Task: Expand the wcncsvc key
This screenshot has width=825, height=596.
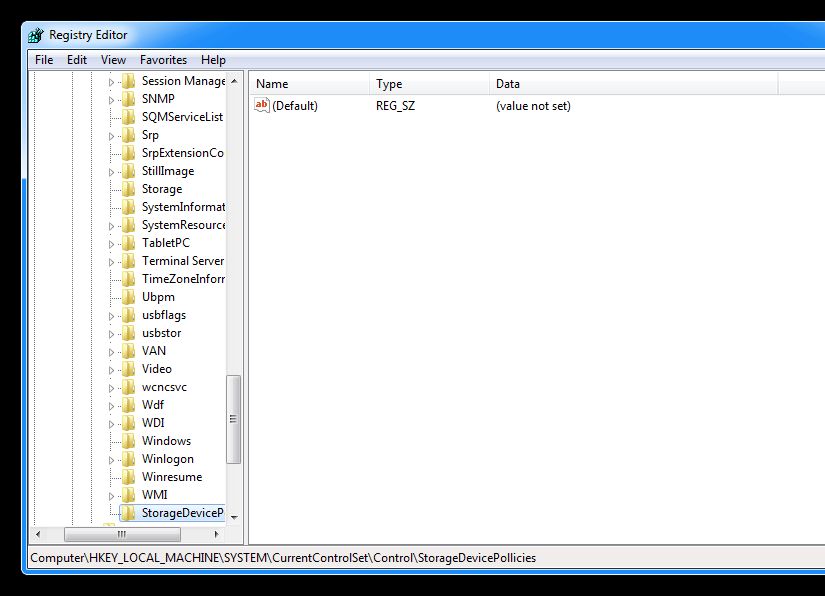Action: coord(111,388)
